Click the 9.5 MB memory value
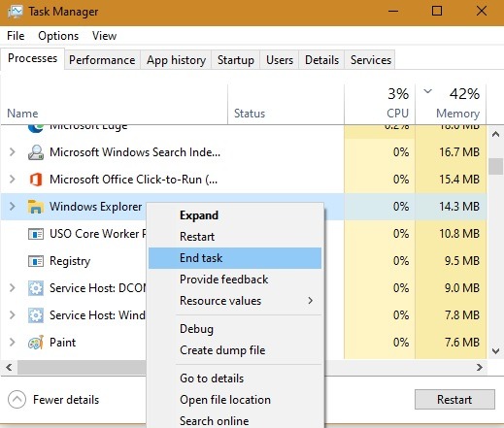The height and width of the screenshot is (428, 504). tap(461, 261)
